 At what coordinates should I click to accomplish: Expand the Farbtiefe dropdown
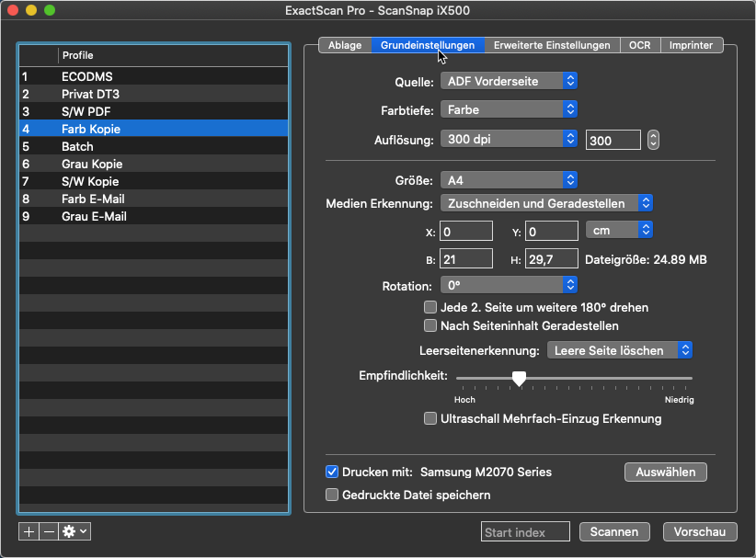click(509, 109)
